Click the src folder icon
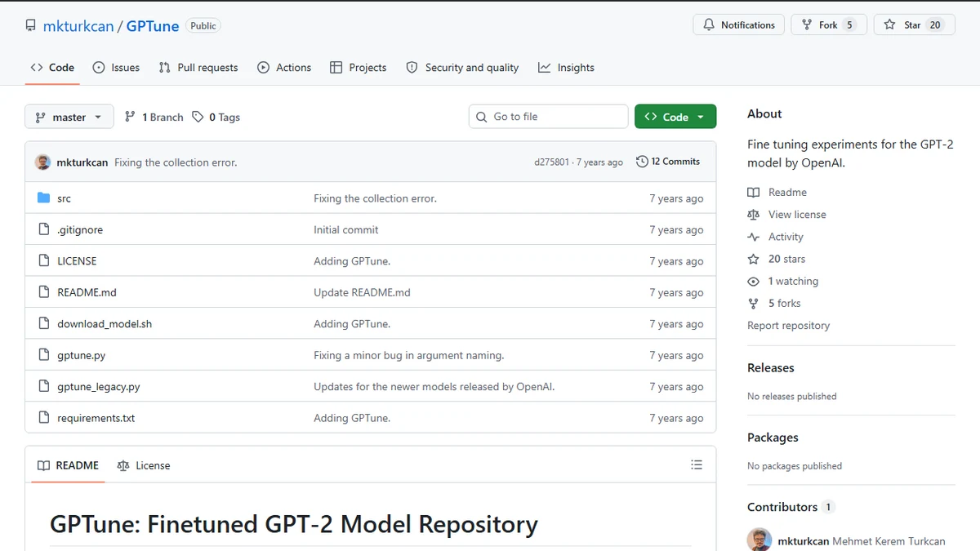 [44, 198]
